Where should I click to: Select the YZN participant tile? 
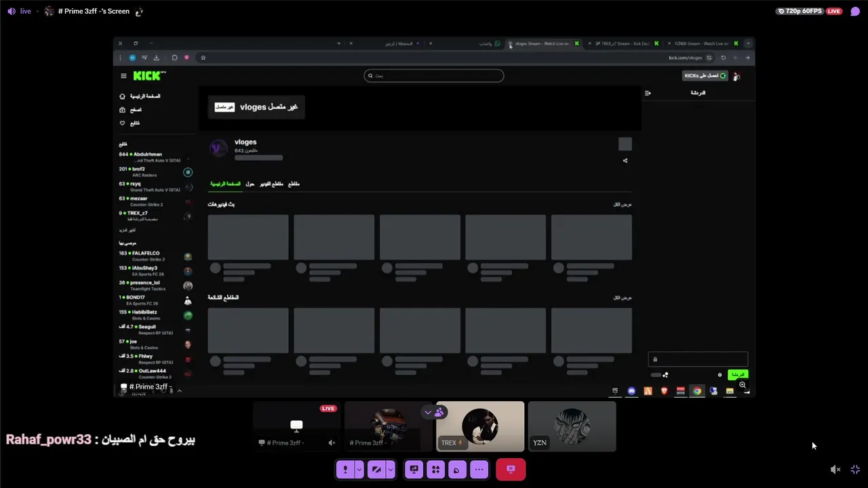click(572, 426)
